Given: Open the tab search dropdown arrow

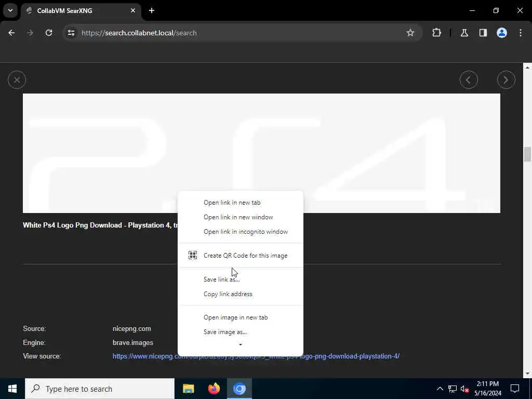Looking at the screenshot, I should [x=10, y=10].
